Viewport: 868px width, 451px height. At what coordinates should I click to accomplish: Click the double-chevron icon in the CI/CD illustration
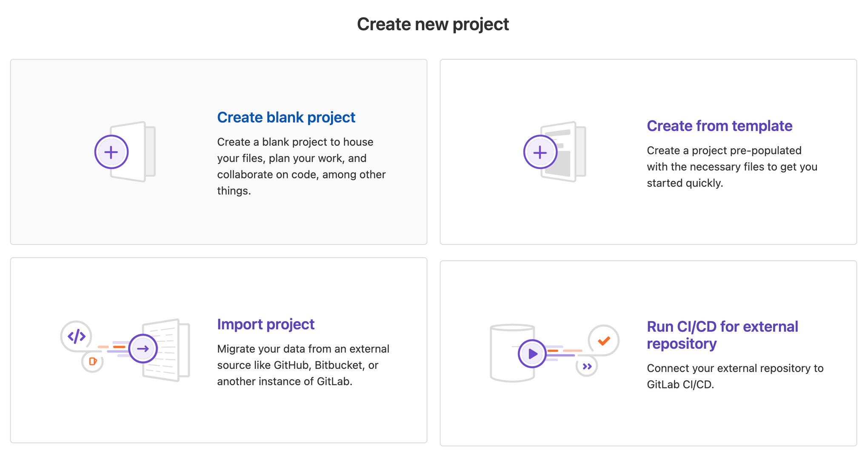point(588,365)
